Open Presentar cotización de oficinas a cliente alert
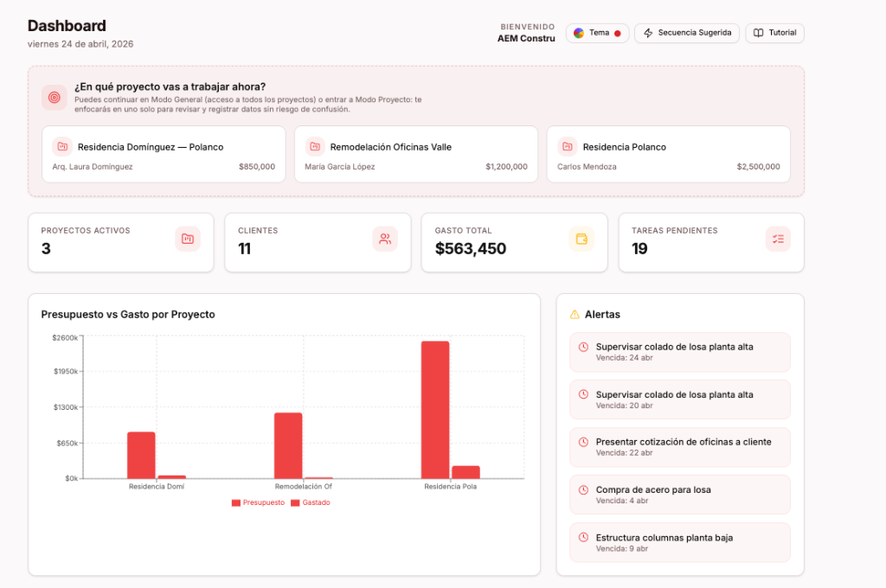Screen dimensions: 886x588 [680, 447]
